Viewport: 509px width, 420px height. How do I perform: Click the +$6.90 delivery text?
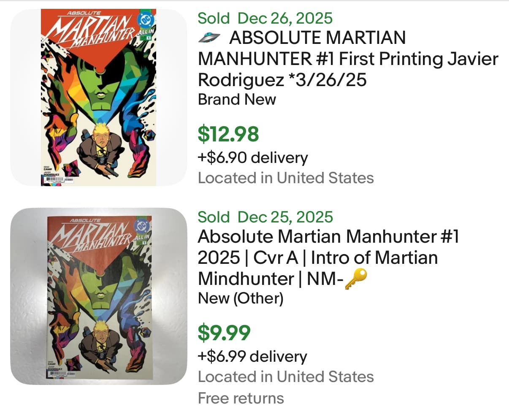tap(253, 157)
